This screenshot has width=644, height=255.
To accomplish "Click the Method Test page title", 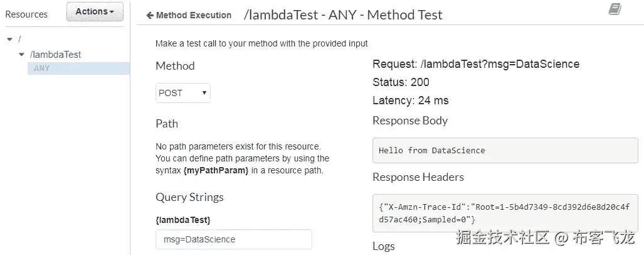I will (x=343, y=15).
